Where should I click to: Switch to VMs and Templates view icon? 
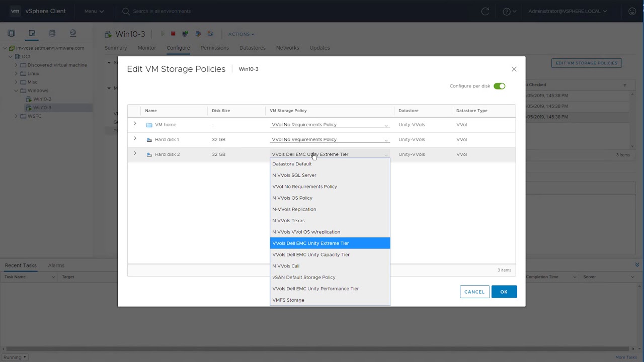click(x=32, y=33)
